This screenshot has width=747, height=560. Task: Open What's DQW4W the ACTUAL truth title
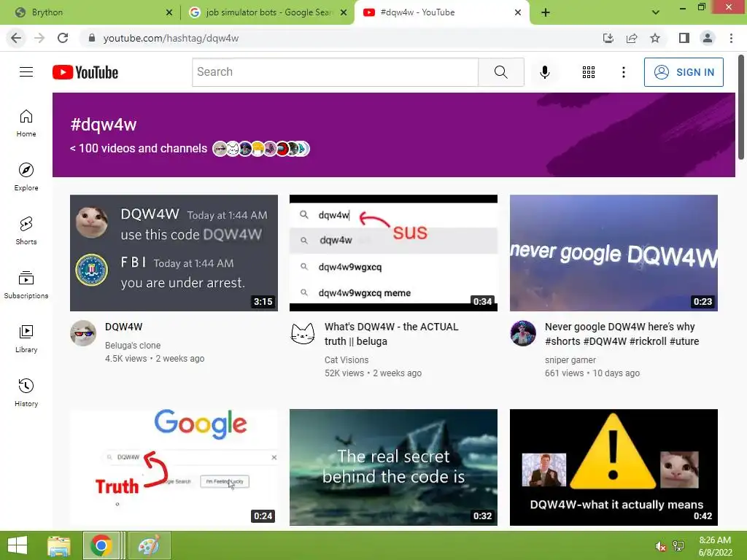point(391,334)
